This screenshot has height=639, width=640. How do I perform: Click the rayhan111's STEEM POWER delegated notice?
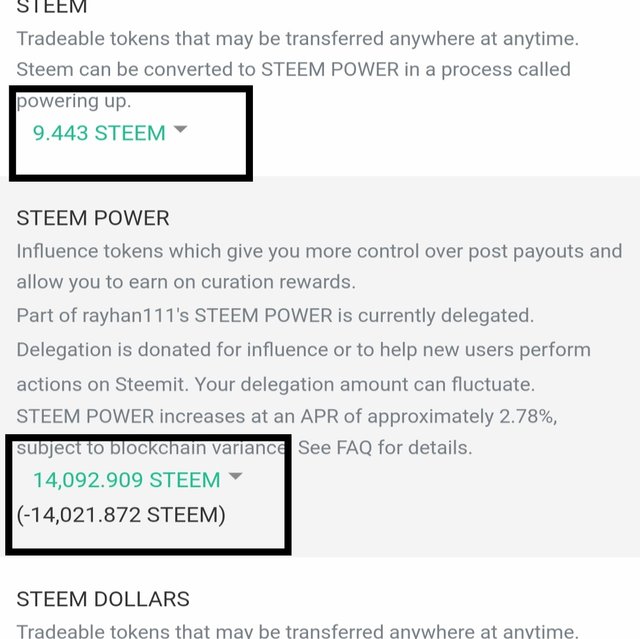tap(275, 316)
